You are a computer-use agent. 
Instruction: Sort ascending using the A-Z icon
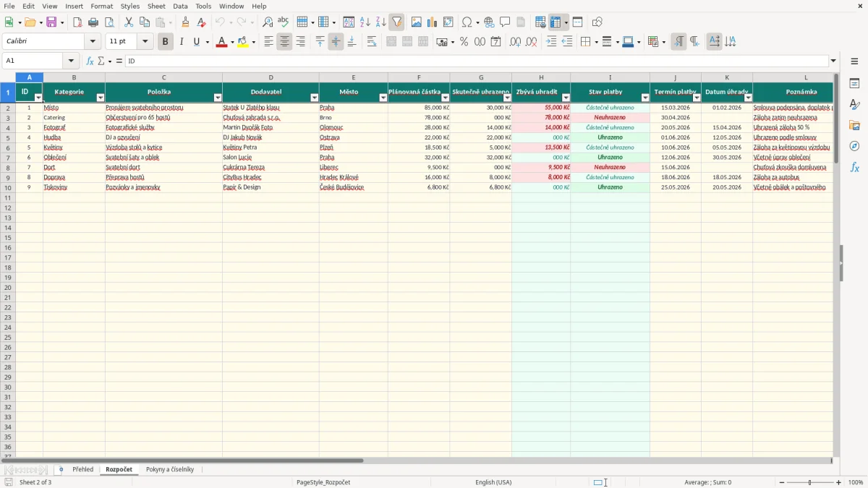coord(365,22)
